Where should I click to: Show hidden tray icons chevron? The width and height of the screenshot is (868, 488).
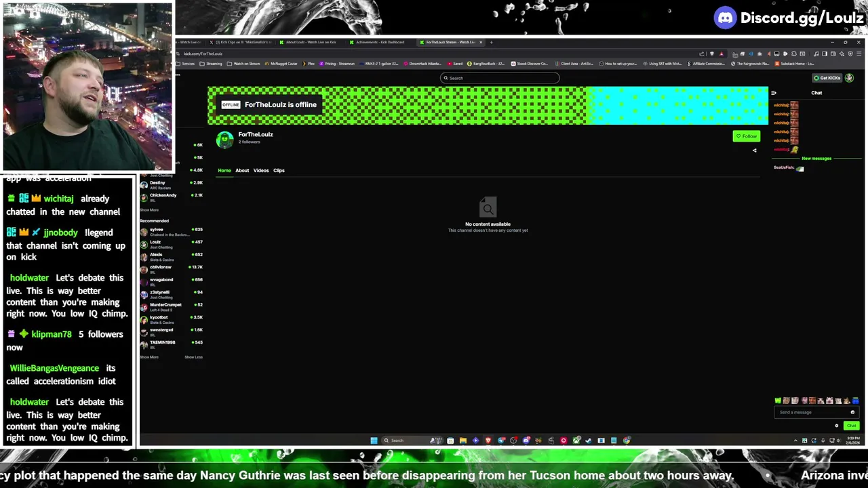pos(795,441)
